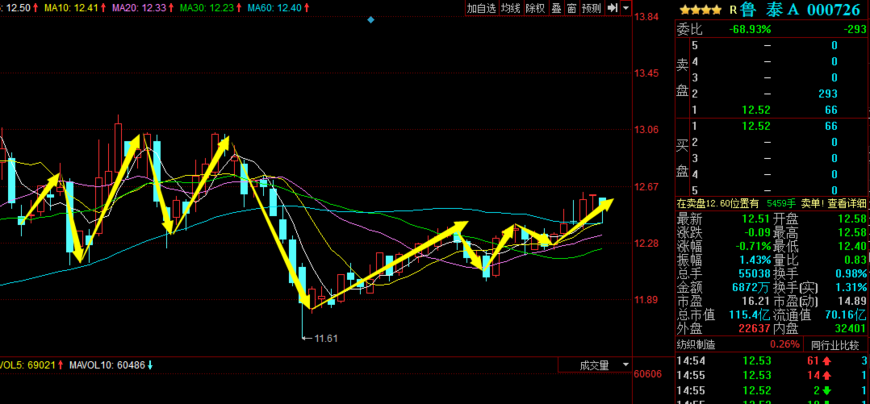
Task: Toggle the 均线 moving average lines
Action: click(x=511, y=8)
